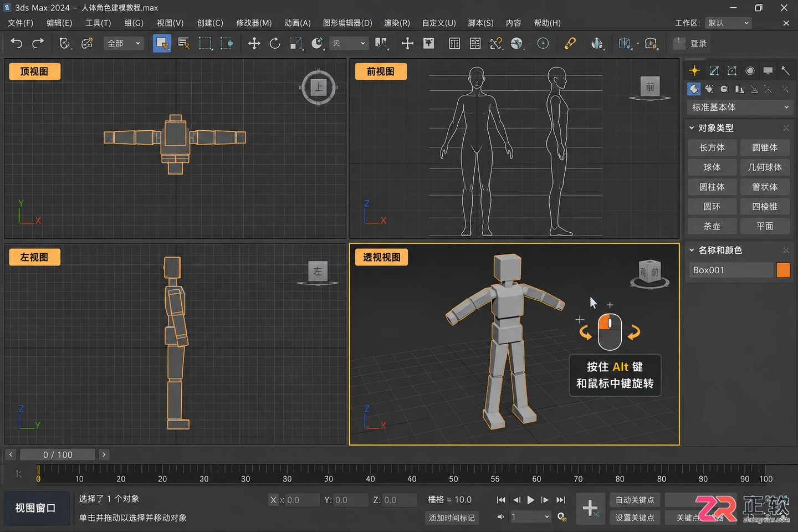Open the Create panel star icon

(x=694, y=70)
